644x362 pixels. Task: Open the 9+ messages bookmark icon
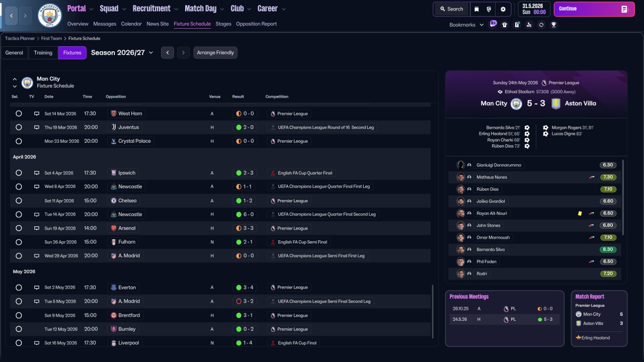(493, 24)
